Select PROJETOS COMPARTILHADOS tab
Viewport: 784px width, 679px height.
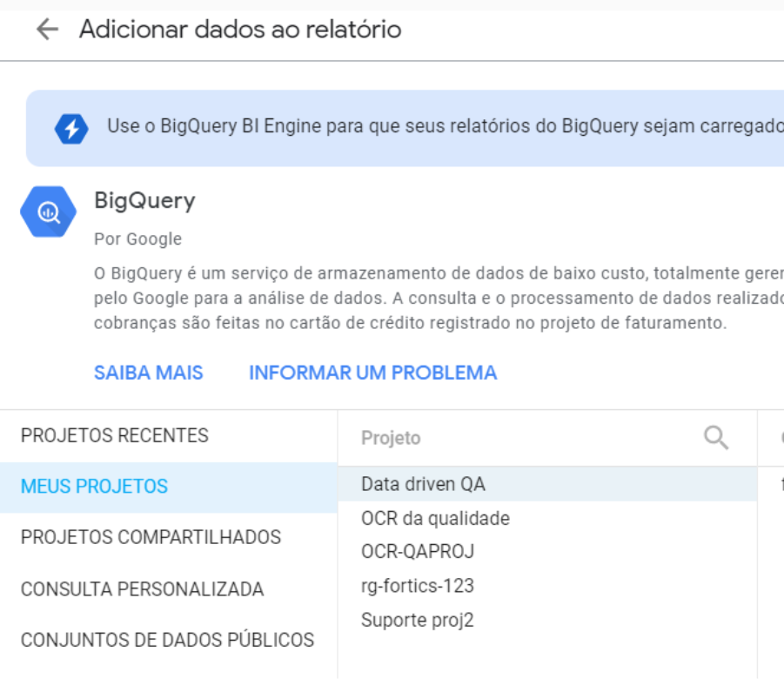(x=169, y=537)
